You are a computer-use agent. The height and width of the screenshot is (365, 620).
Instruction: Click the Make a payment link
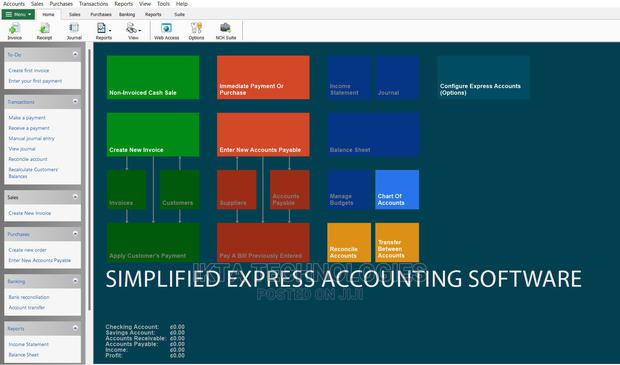pos(27,118)
